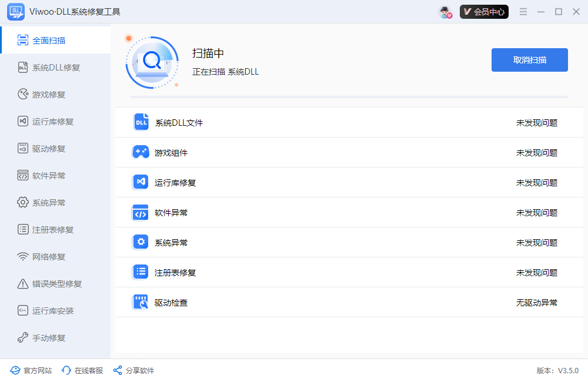Click the 取消扫描 cancel scan button
The width and height of the screenshot is (588, 382).
(529, 59)
